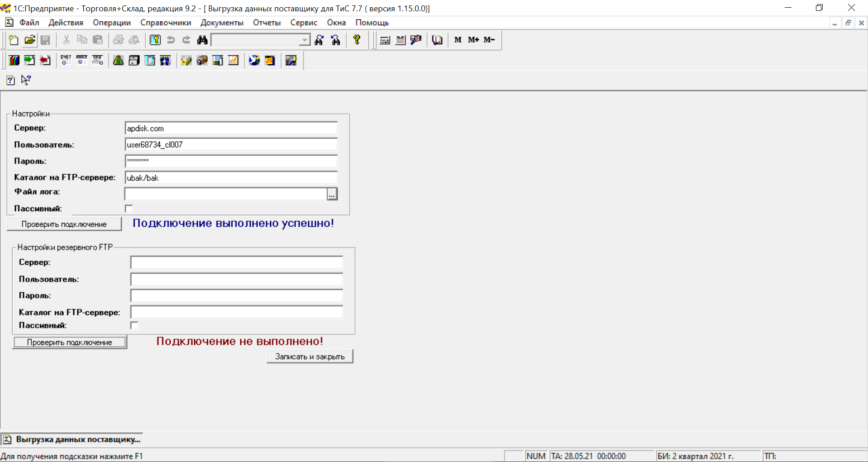Click the Copy icon in the toolbar
The width and height of the screenshot is (868, 462).
[82, 40]
